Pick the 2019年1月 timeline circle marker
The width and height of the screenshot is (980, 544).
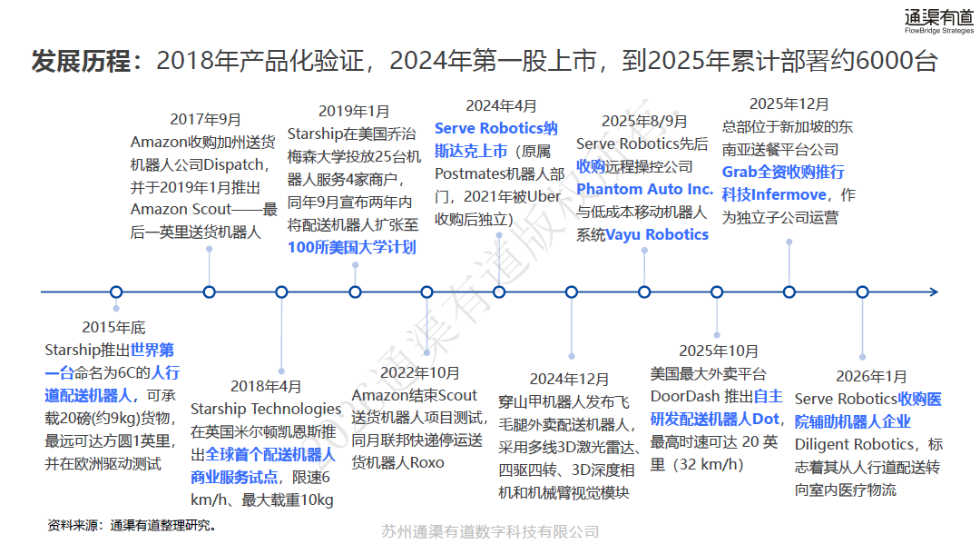point(355,292)
